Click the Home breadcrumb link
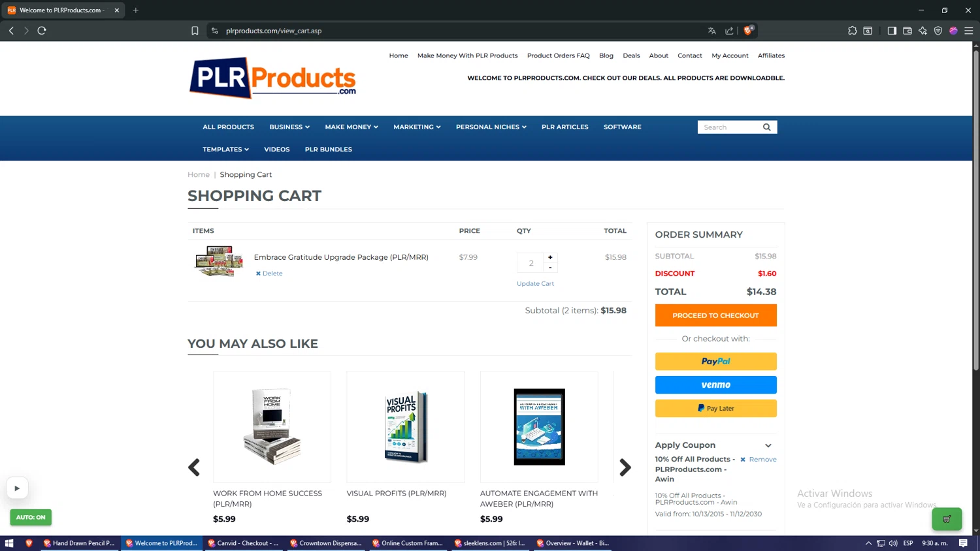The image size is (980, 551). 199,174
